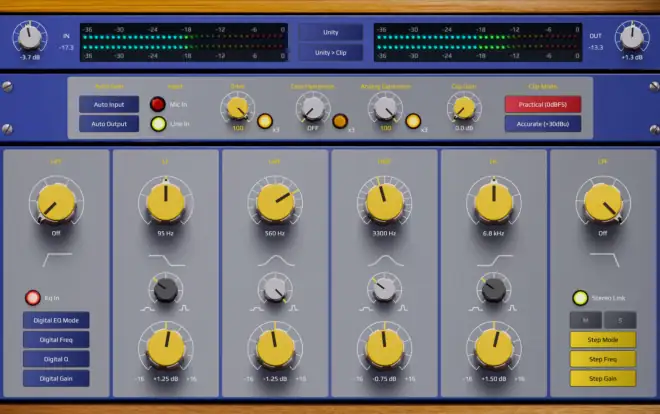Click the HPF high-pass curve icon
Screen dimensions: 660x414
tap(57, 260)
